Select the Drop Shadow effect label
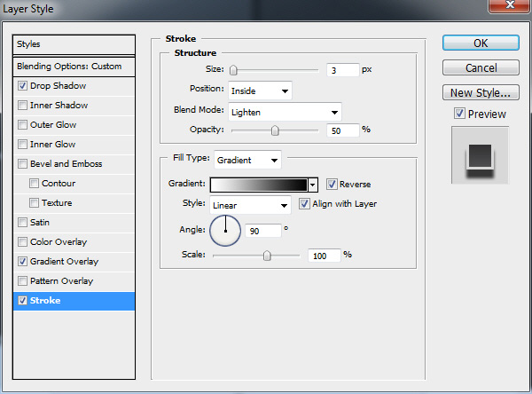This screenshot has height=394, width=532. pyautogui.click(x=58, y=85)
